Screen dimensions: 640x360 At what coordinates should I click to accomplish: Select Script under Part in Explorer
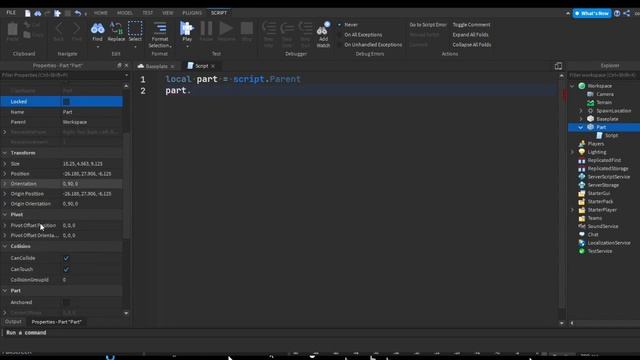[x=611, y=136]
